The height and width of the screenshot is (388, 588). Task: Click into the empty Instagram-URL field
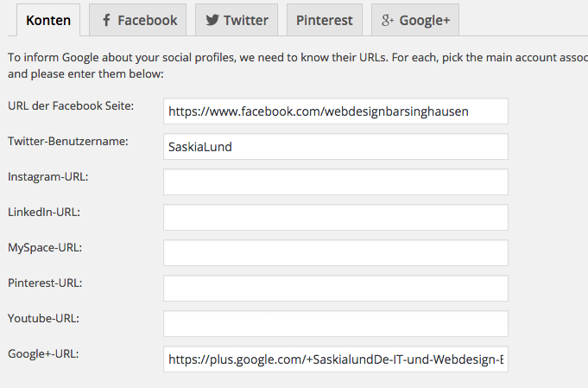click(x=335, y=182)
